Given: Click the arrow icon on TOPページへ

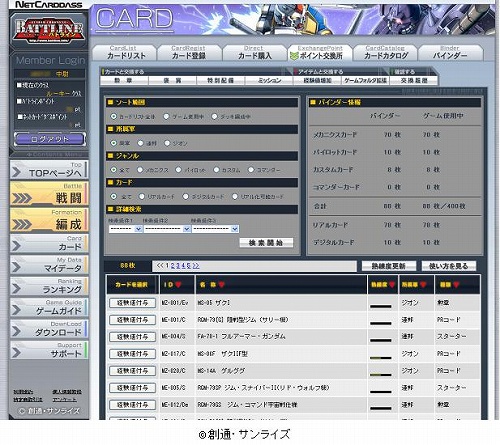Looking at the screenshot, I should [16, 172].
